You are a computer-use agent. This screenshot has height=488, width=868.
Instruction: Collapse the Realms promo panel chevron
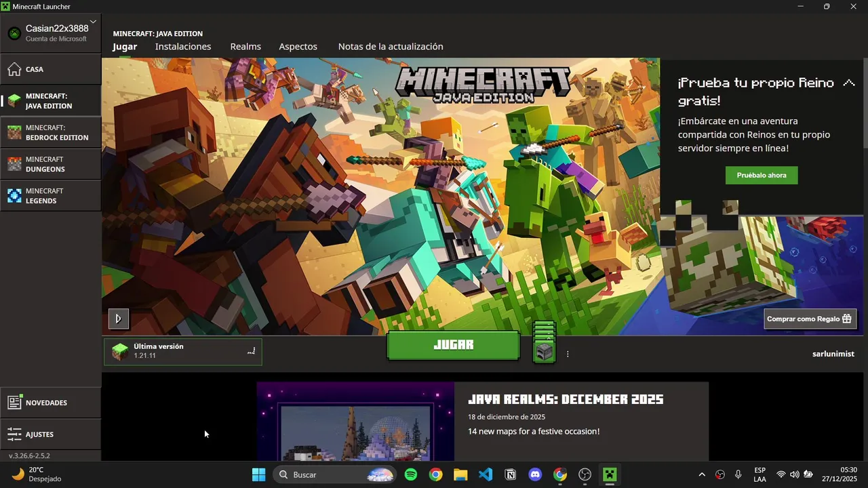(848, 83)
